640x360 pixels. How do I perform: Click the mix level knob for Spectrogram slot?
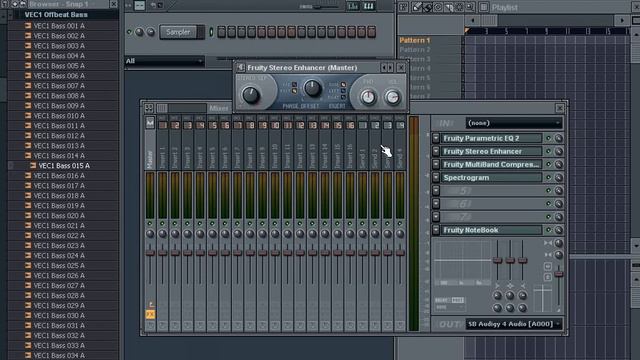[559, 178]
